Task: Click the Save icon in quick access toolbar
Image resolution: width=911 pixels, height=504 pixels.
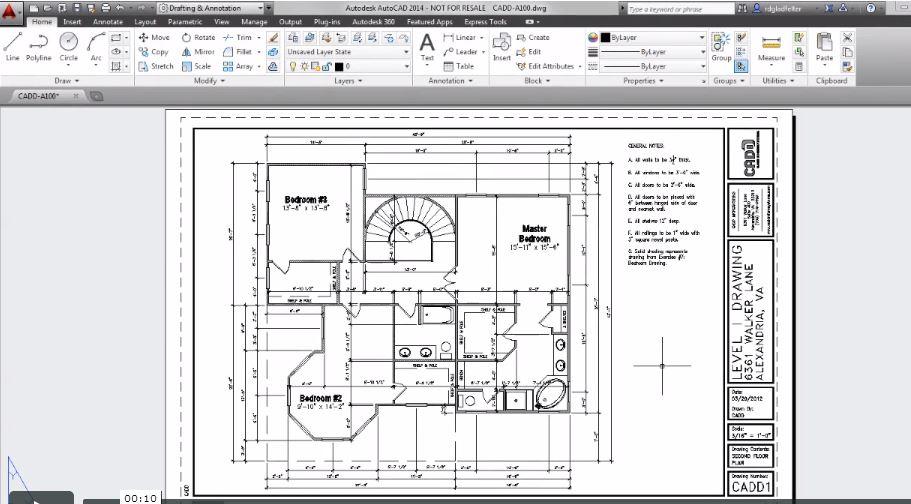Action: (62, 8)
